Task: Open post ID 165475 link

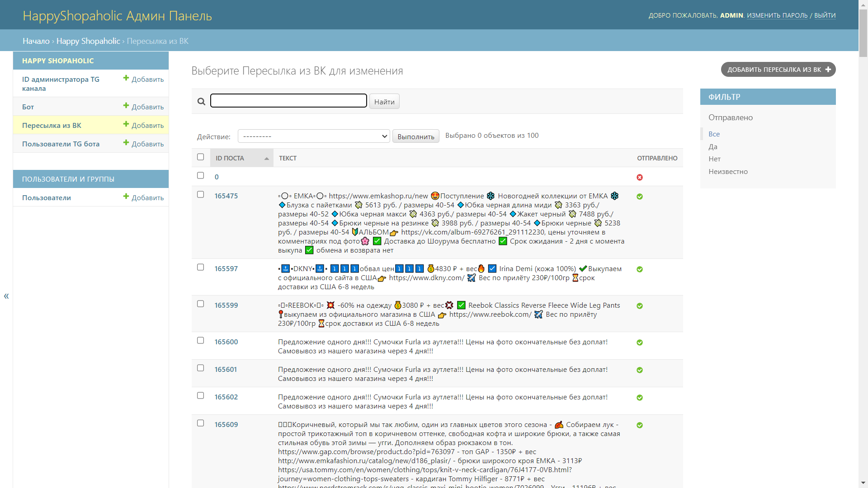Action: (x=226, y=196)
